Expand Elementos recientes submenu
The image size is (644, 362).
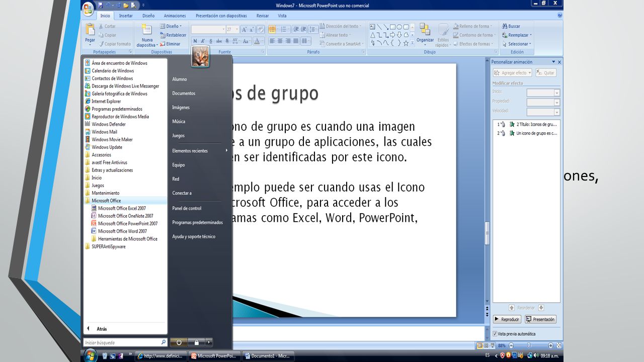click(200, 151)
